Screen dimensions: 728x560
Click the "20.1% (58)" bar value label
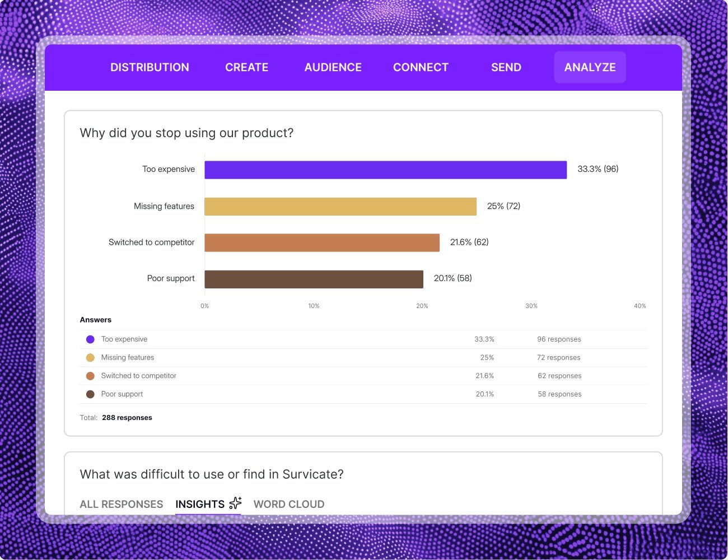tap(453, 278)
